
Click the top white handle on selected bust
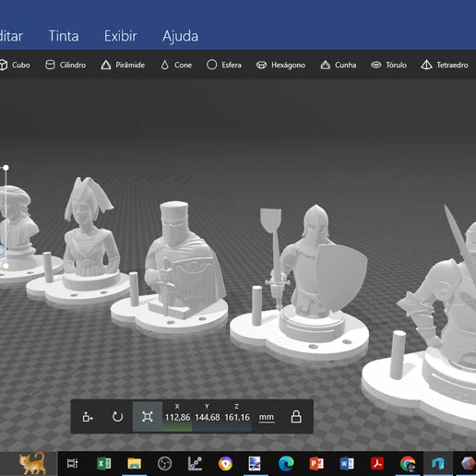click(6, 168)
